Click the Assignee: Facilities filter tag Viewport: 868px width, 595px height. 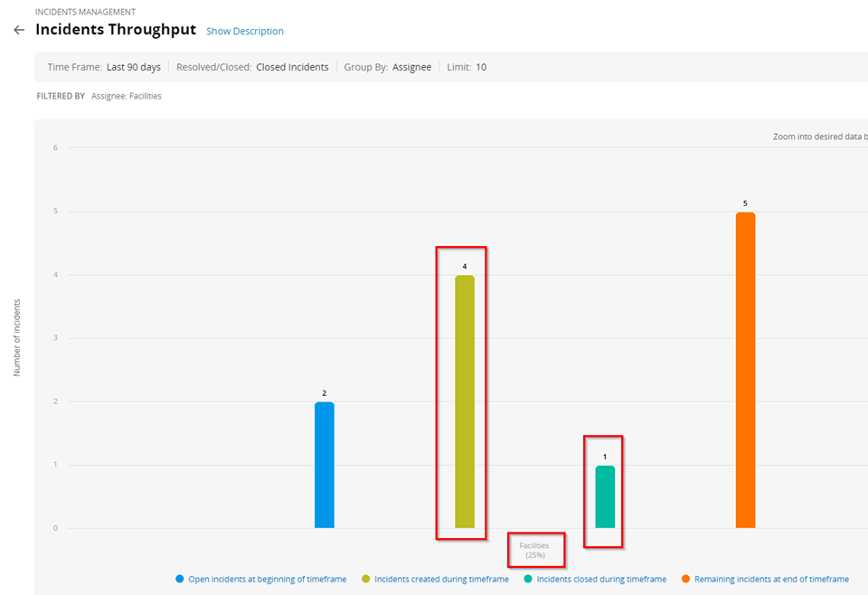(x=126, y=96)
